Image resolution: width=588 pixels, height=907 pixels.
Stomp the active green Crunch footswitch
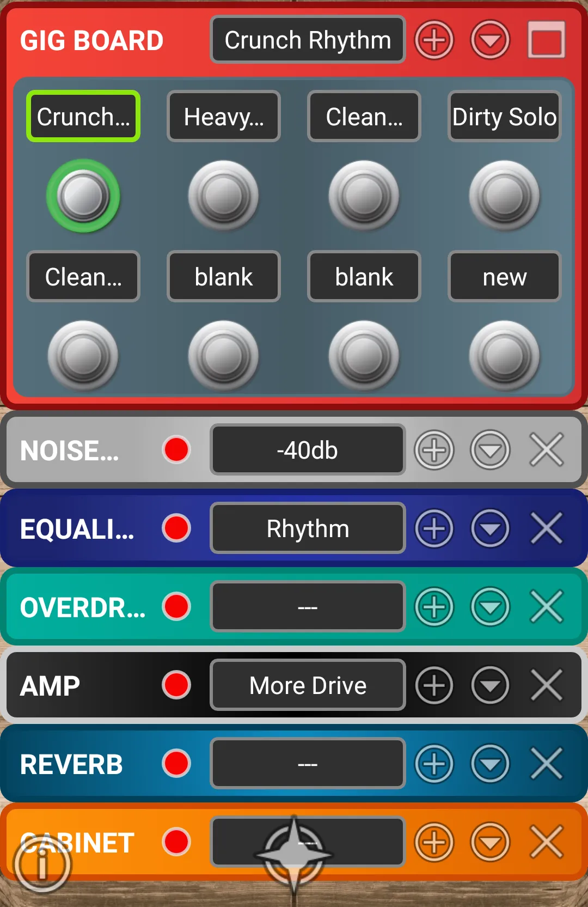point(83,196)
